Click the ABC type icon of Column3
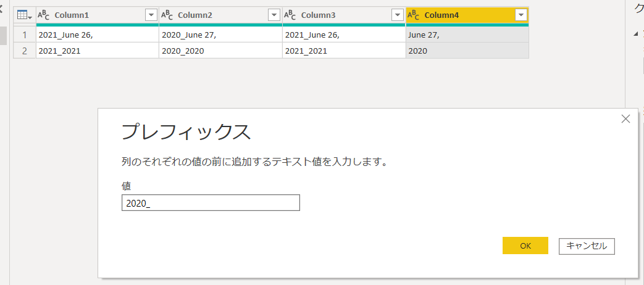Viewport: 644px width, 285px height. (x=290, y=15)
